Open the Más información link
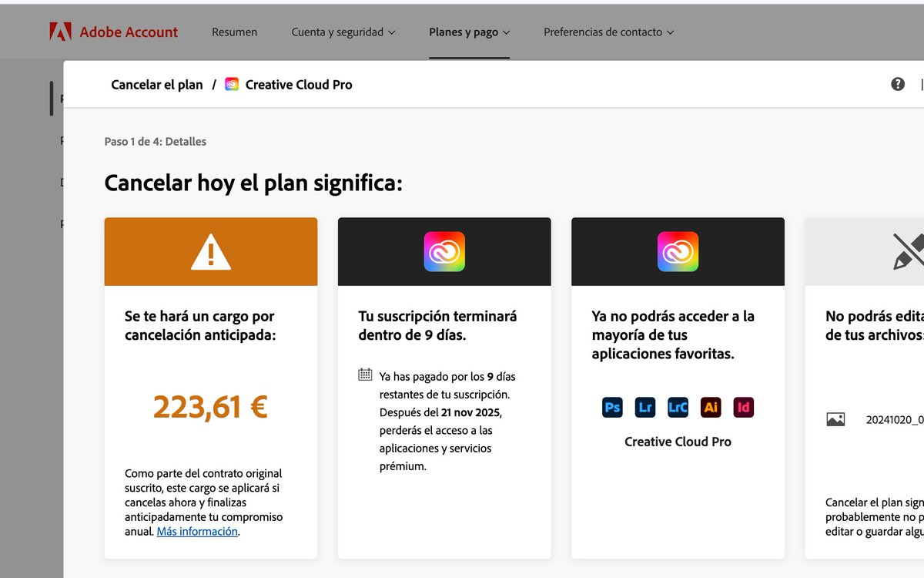This screenshot has height=578, width=924. (x=196, y=532)
